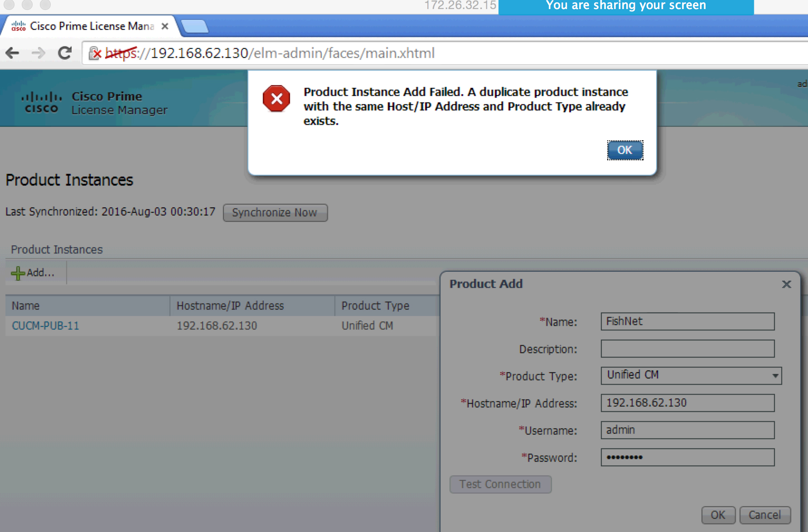
Task: Click OK in the Product Add dialog
Action: pos(718,515)
